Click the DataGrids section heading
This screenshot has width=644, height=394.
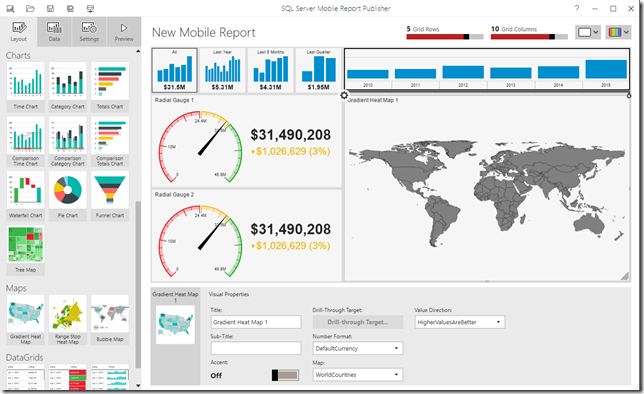coord(24,357)
